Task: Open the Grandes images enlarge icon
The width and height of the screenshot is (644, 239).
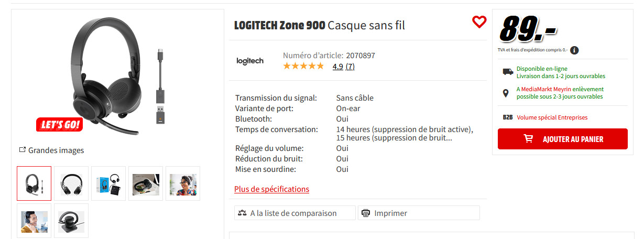Action: click(x=23, y=150)
